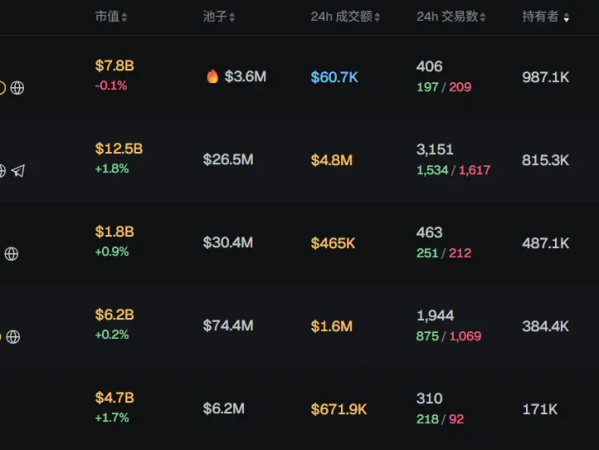Screen dimensions: 599x450
Task: Sort by 持有者 column header
Action: [546, 16]
